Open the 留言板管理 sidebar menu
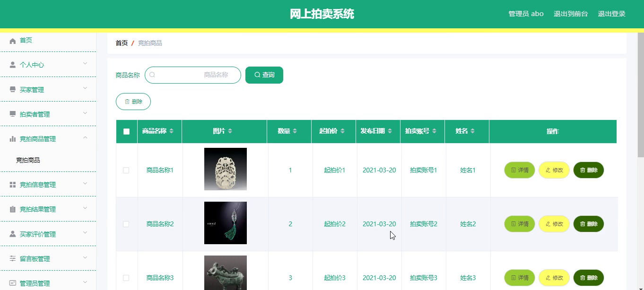This screenshot has height=290, width=644. point(48,259)
